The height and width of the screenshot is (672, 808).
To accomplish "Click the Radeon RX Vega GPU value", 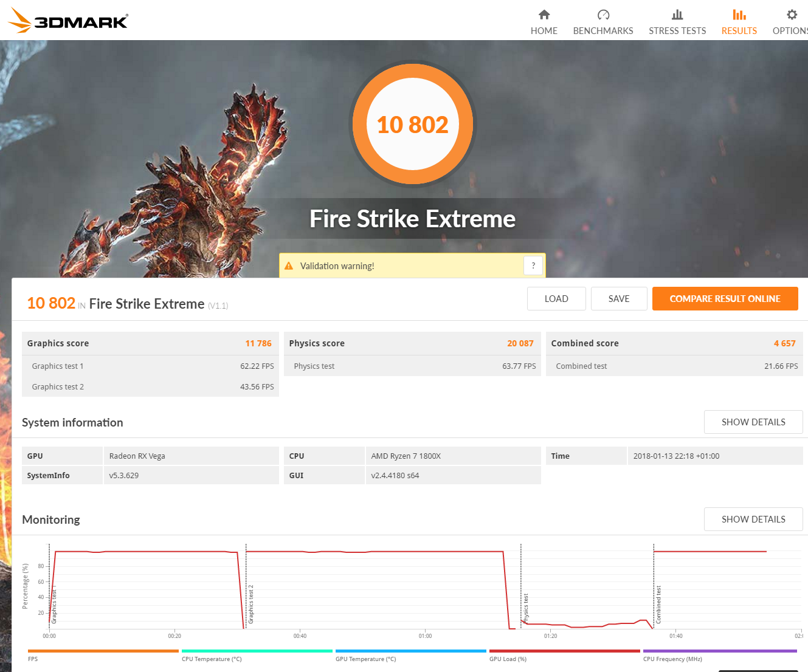I will [137, 456].
